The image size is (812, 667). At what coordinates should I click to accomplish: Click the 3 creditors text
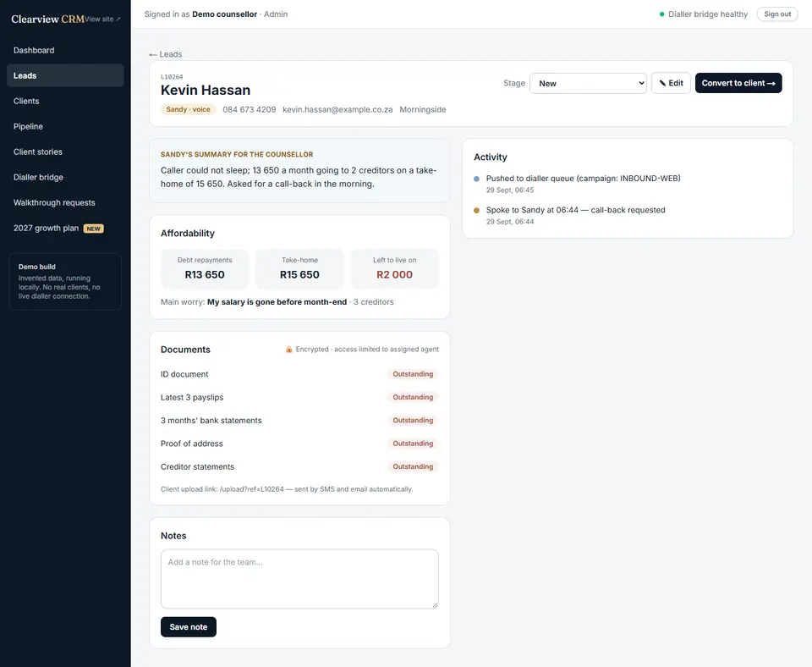(x=373, y=302)
